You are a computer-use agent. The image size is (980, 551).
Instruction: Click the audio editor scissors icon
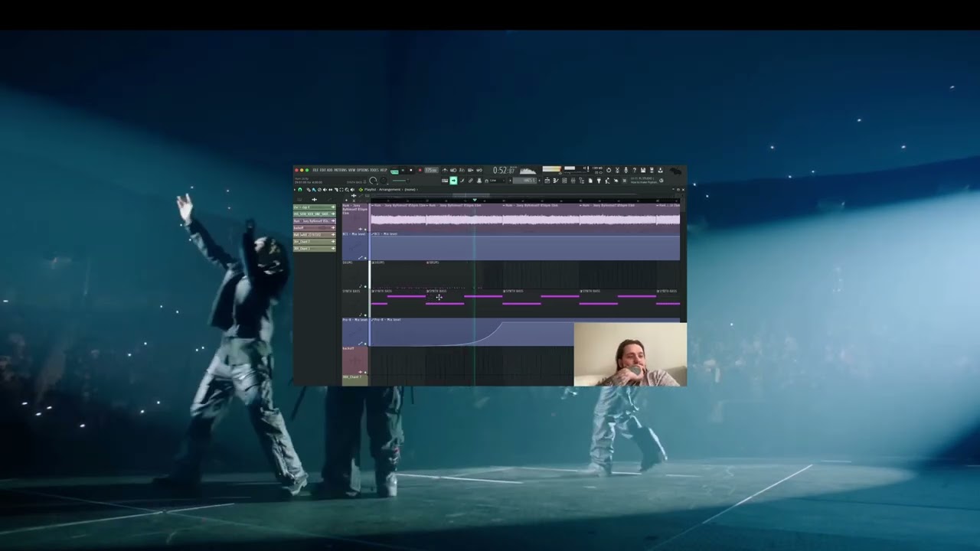[618, 170]
